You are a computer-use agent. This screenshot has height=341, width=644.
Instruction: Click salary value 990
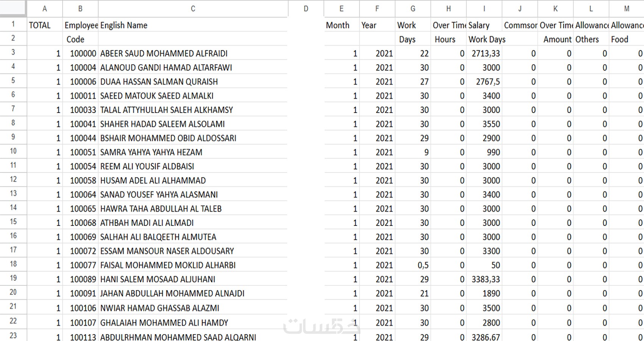(x=493, y=152)
